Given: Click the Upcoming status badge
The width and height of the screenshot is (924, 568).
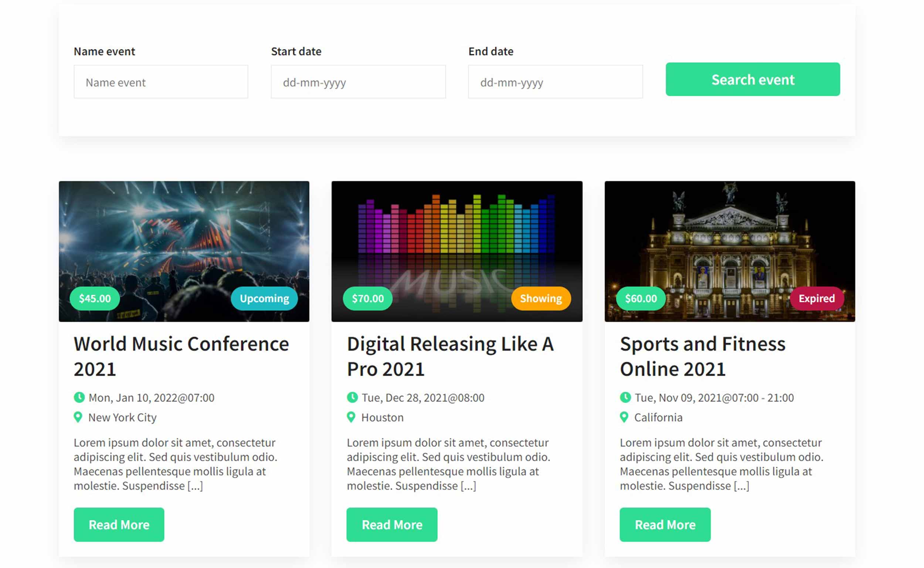Looking at the screenshot, I should coord(264,299).
